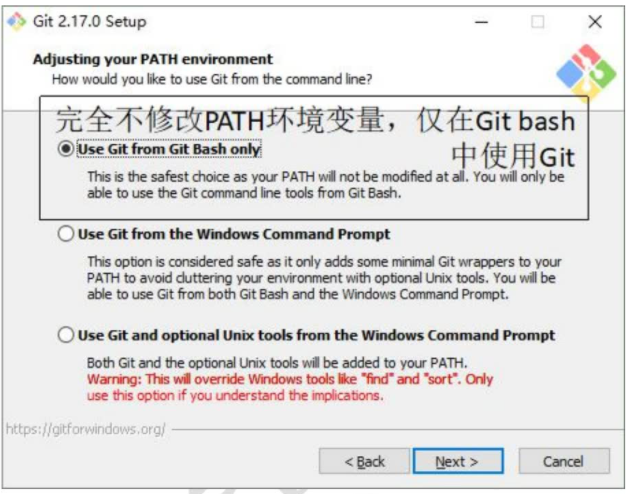Click the Git icon in the title bar
632x494 pixels.
coord(17,21)
